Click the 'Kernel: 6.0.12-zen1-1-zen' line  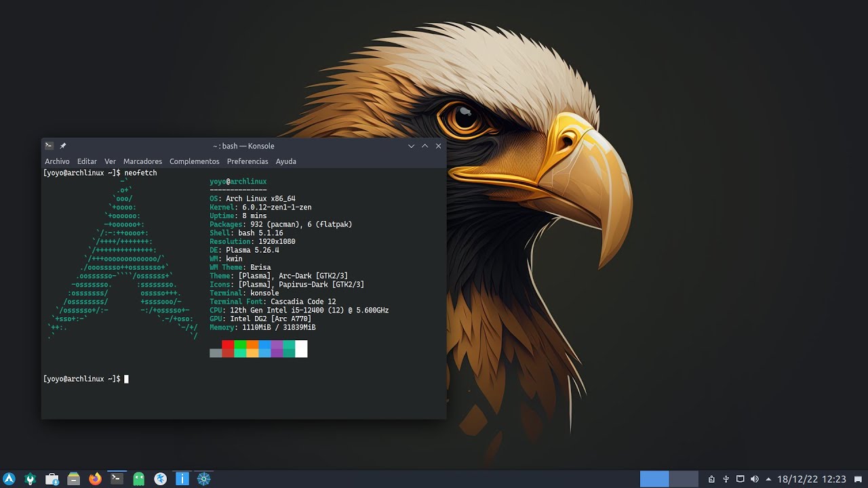(260, 207)
